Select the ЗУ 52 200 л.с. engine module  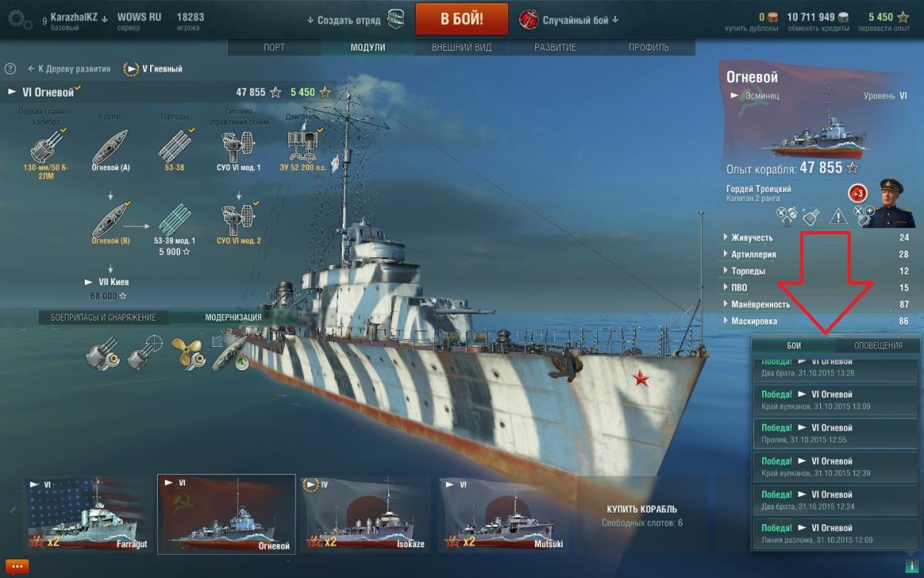pyautogui.click(x=303, y=150)
